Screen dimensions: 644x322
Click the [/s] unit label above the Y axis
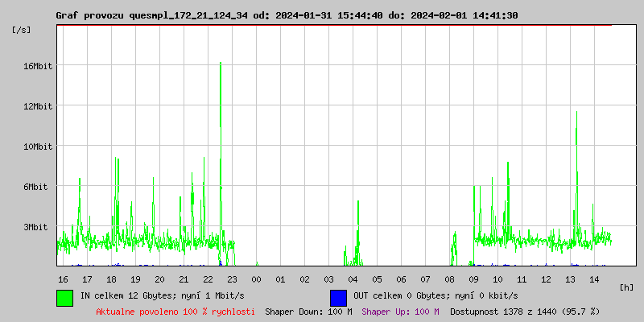point(22,30)
